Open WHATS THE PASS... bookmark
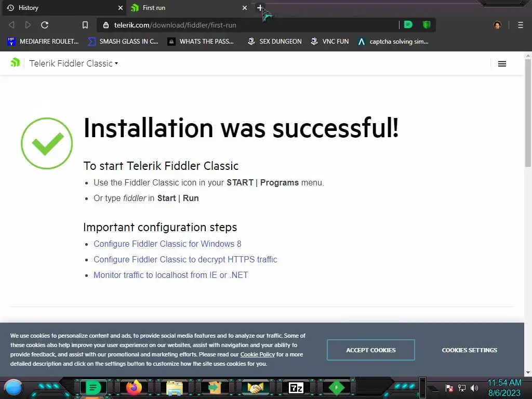Image resolution: width=532 pixels, height=399 pixels. (201, 42)
